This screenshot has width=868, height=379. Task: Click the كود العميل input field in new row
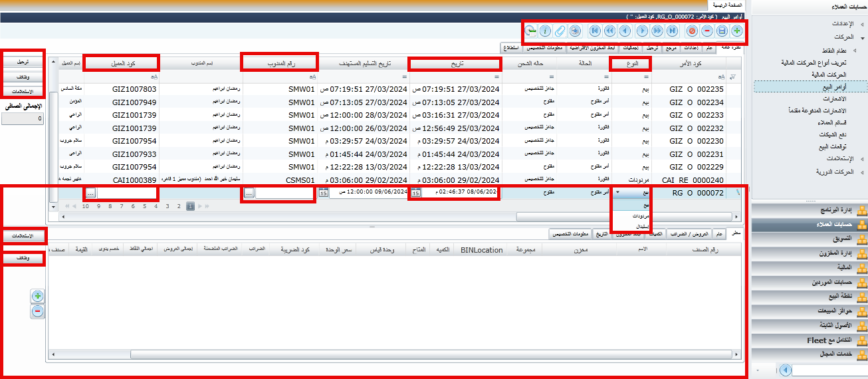coord(128,193)
